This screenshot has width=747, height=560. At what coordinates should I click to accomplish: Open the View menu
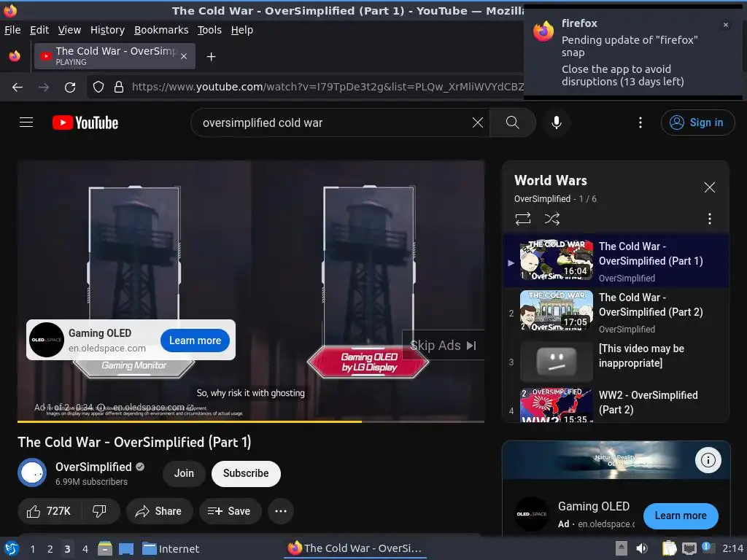69,30
